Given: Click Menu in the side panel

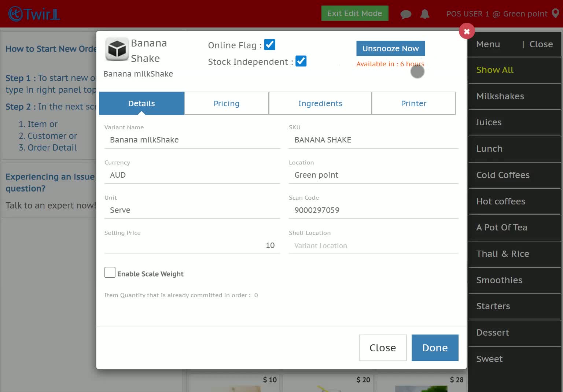Looking at the screenshot, I should coord(488,44).
